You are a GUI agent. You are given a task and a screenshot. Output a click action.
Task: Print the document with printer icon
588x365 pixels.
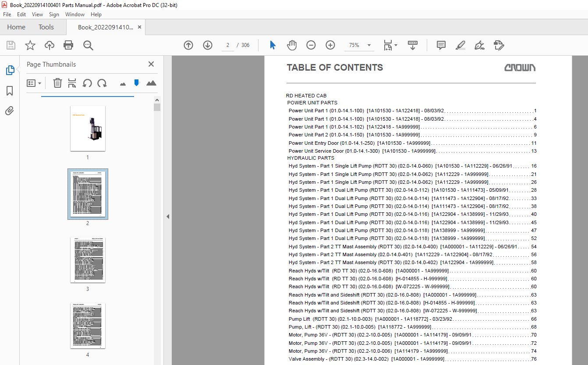pyautogui.click(x=68, y=45)
